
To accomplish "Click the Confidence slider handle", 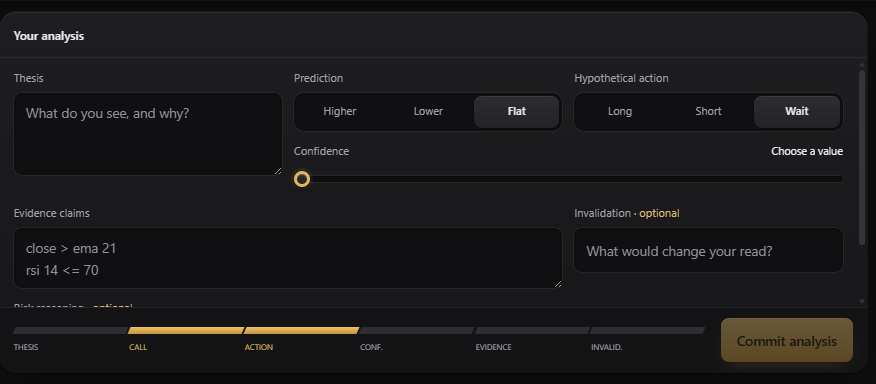I will pos(302,179).
